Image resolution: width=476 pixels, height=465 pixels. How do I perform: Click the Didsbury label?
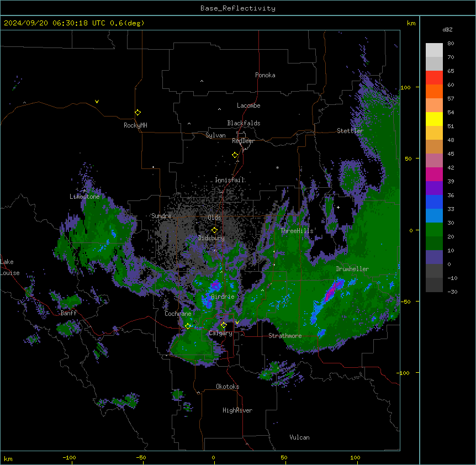(x=211, y=238)
